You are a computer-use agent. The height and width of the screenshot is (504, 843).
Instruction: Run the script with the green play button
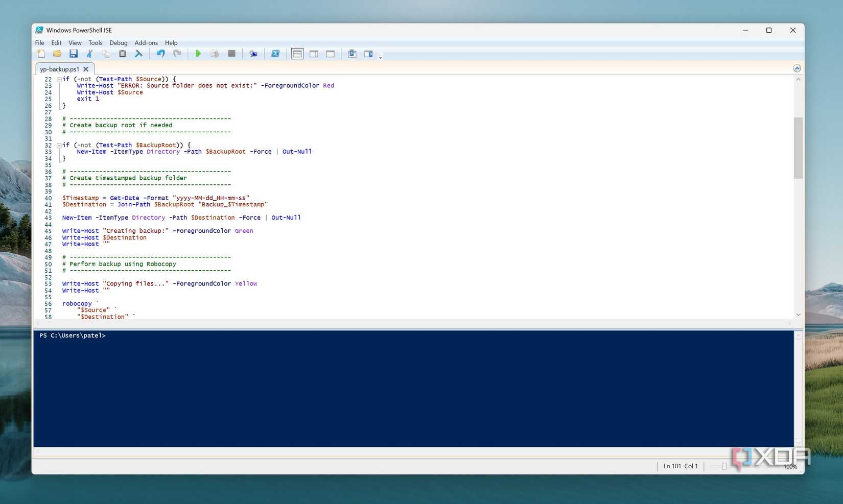coord(198,54)
